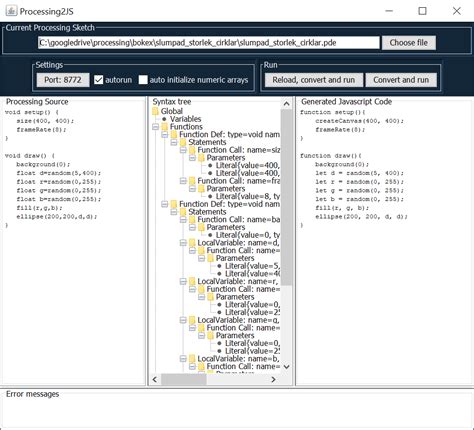This screenshot has width=474, height=430.
Task: Click folder icon of Function Call name=siz
Action: click(192, 150)
